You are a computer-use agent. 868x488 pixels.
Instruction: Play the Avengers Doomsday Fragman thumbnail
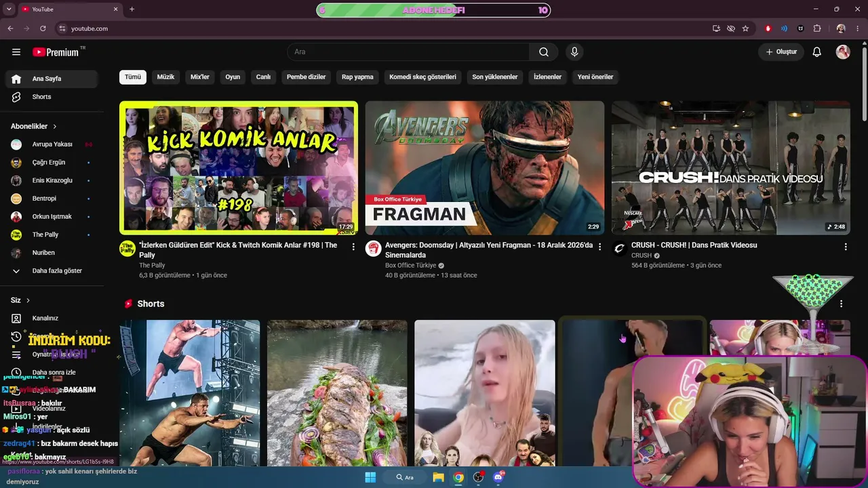point(485,168)
